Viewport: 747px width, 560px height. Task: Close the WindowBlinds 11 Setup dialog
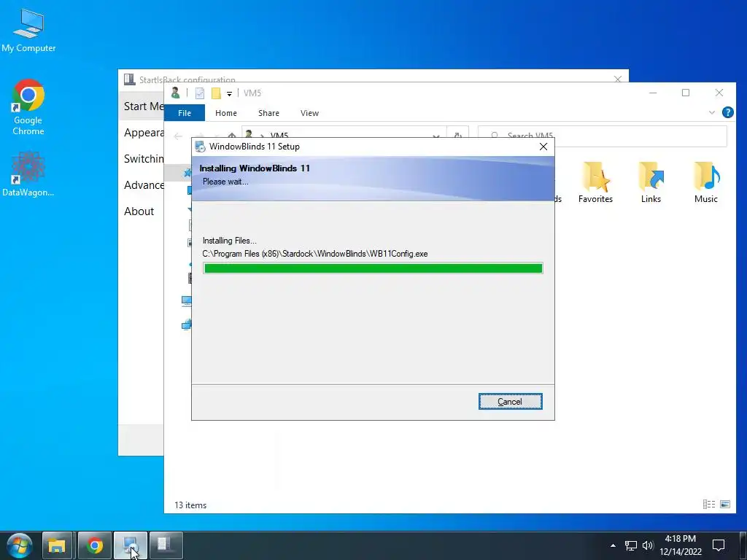point(543,147)
